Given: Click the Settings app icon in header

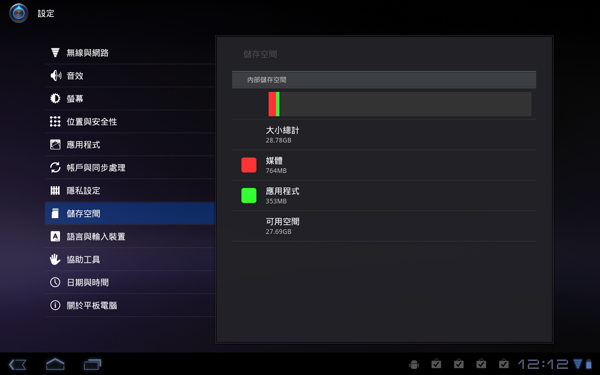Looking at the screenshot, I should pyautogui.click(x=18, y=13).
